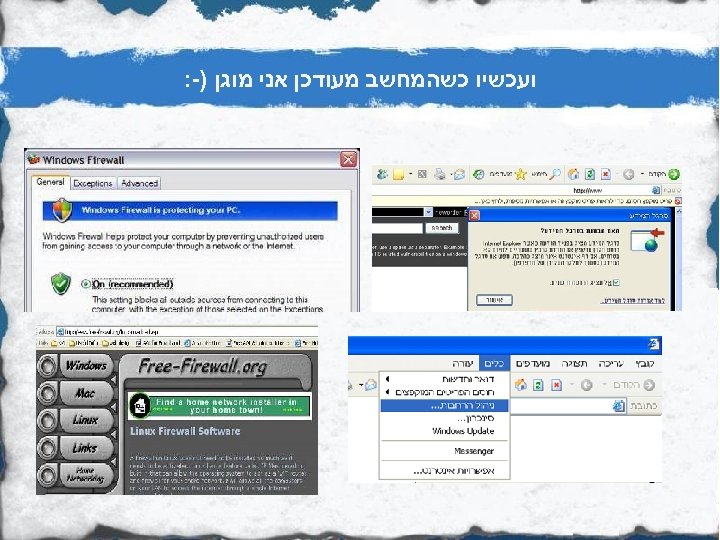Select אפשרויות אינטרנט (Internet Options)
720x540 pixels.
(x=444, y=471)
